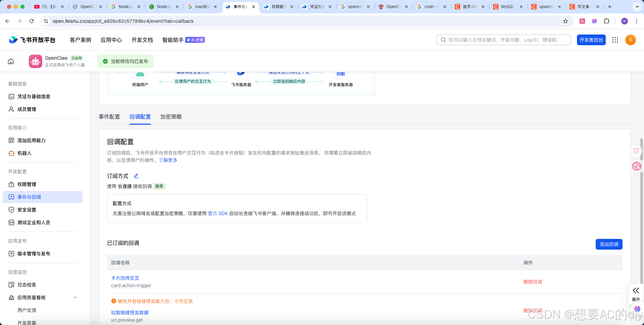Collapse the 应用质量看板 section

click(75, 298)
